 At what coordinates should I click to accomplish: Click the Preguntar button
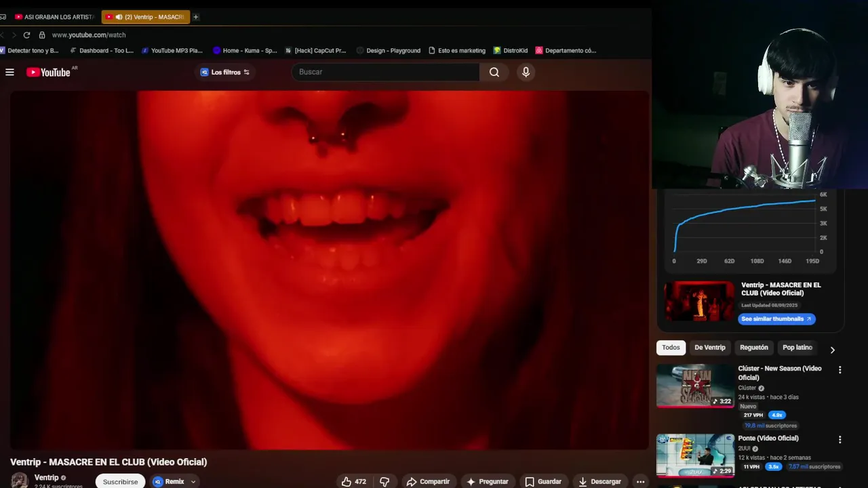(x=487, y=481)
